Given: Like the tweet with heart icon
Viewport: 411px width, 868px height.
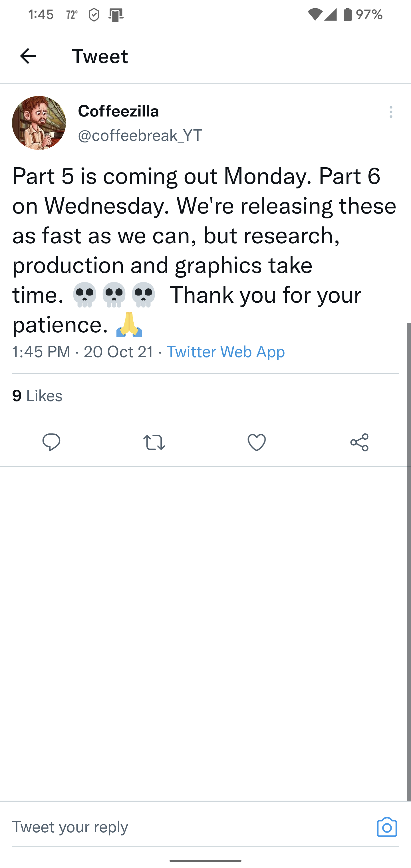Looking at the screenshot, I should click(257, 442).
